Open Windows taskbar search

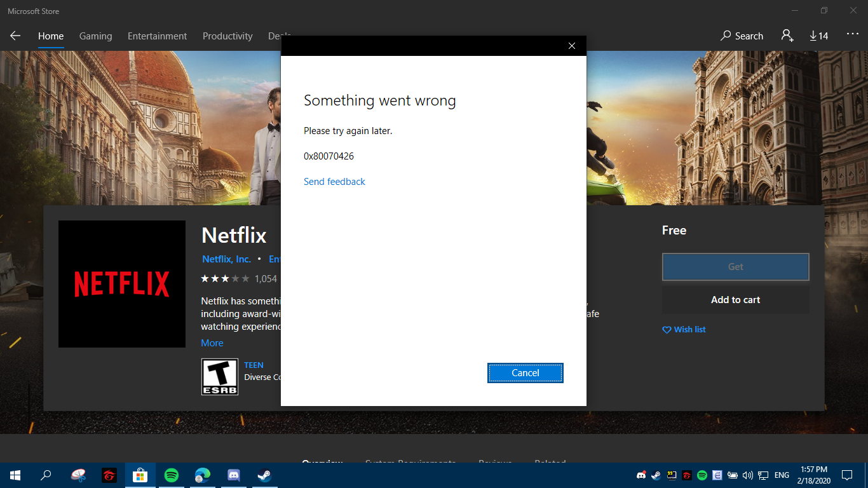(46, 475)
